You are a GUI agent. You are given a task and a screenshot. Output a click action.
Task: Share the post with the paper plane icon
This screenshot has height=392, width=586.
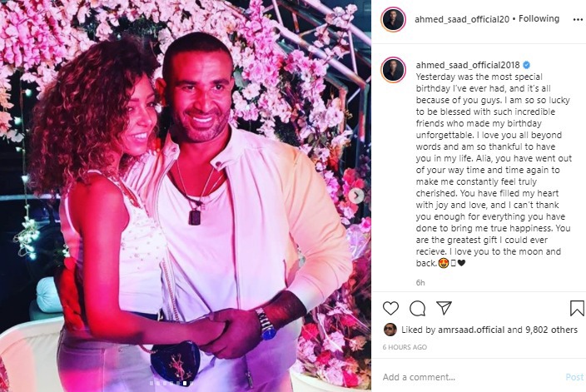[x=444, y=308]
